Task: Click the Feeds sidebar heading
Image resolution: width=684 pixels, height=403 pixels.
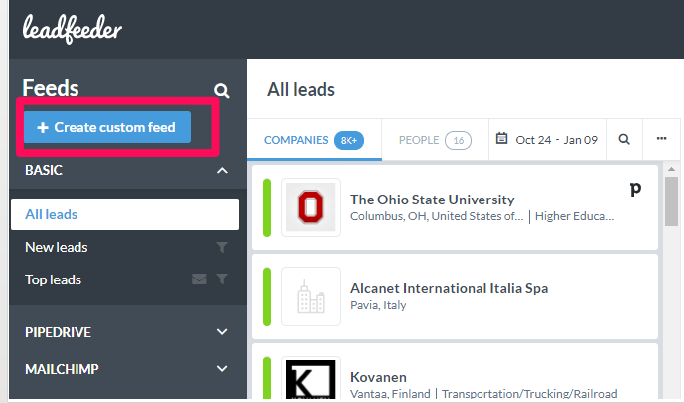Action: pos(51,88)
